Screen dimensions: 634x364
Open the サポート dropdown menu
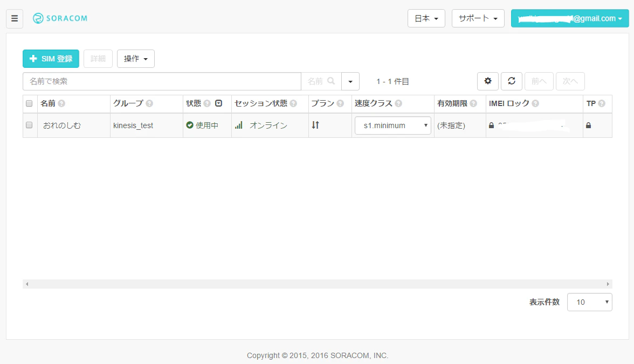pos(478,19)
